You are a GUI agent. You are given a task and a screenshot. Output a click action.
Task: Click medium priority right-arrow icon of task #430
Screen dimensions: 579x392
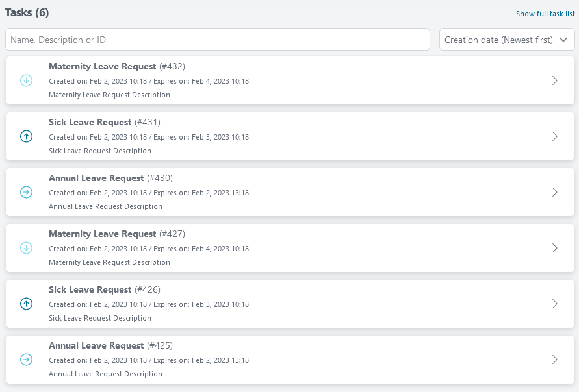click(x=26, y=192)
